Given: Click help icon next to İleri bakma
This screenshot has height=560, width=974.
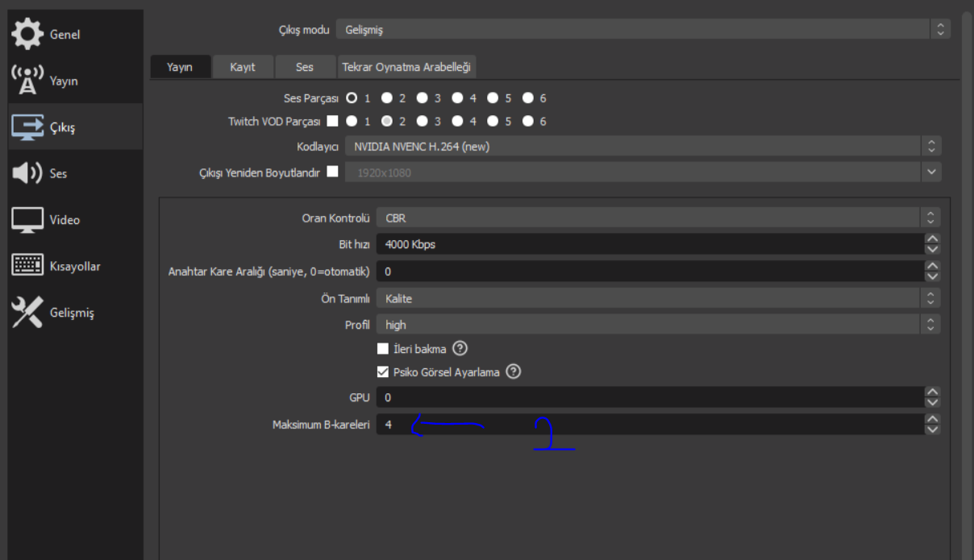Looking at the screenshot, I should tap(460, 349).
